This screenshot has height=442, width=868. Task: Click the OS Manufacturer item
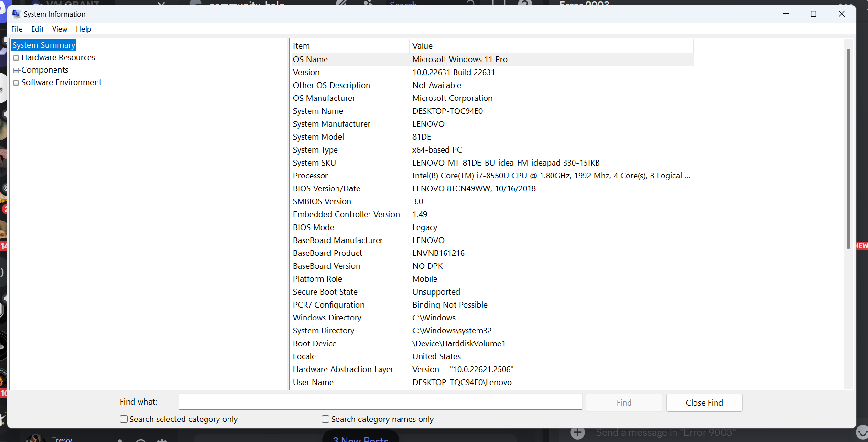[324, 98]
